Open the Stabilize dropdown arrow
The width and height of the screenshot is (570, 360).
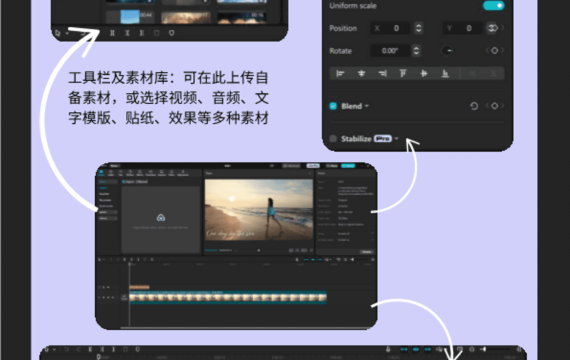pos(396,139)
